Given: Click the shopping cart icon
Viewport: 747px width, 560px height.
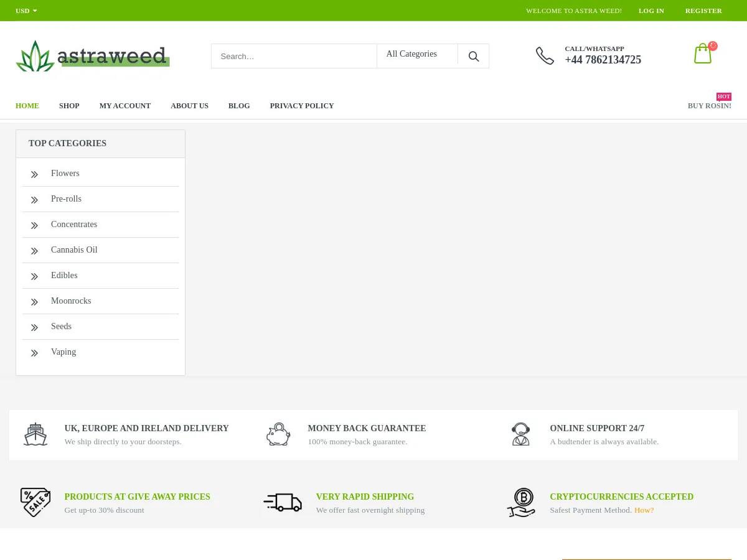Looking at the screenshot, I should [x=703, y=54].
